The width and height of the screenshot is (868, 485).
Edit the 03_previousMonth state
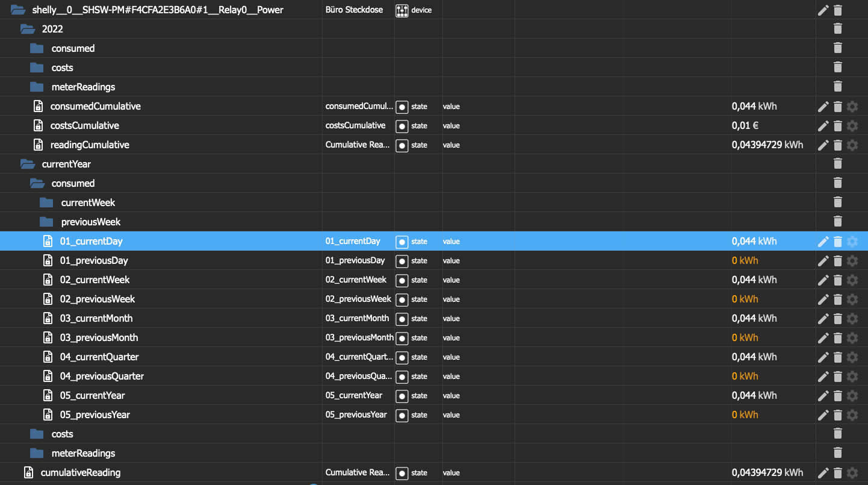(x=823, y=338)
